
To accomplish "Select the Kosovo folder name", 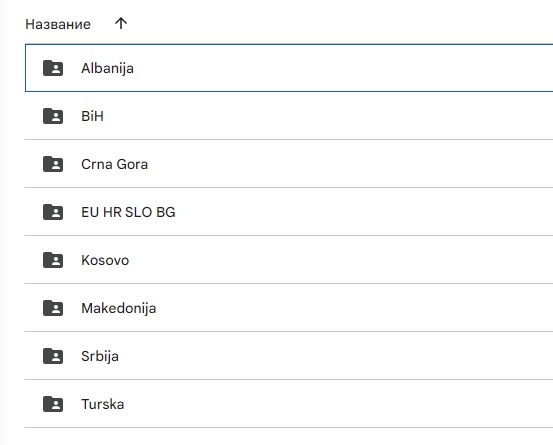I will [x=105, y=260].
